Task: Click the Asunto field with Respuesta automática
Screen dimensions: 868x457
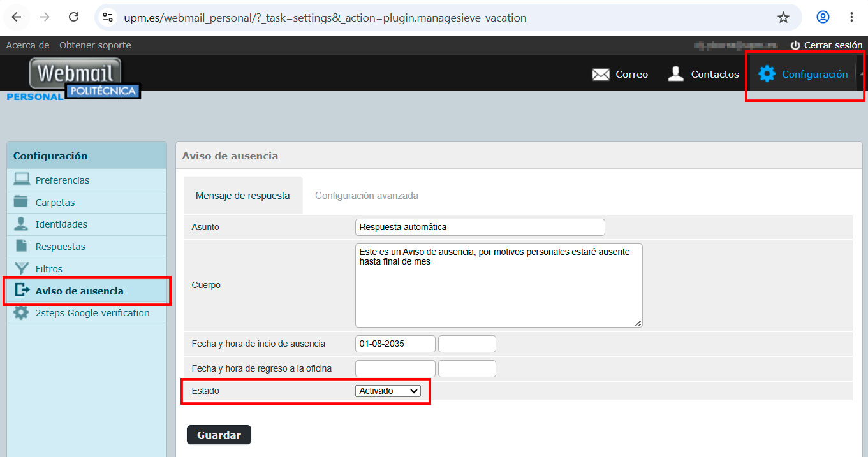Action: coord(480,227)
